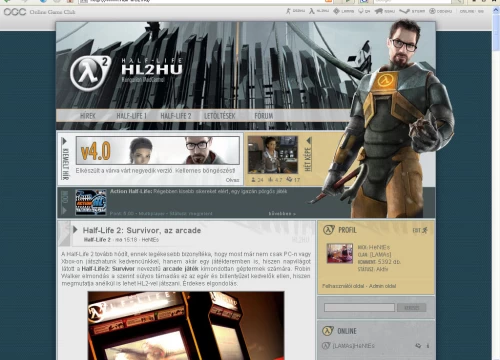Open the Admin oldal link
The image size is (500, 360).
tap(383, 286)
